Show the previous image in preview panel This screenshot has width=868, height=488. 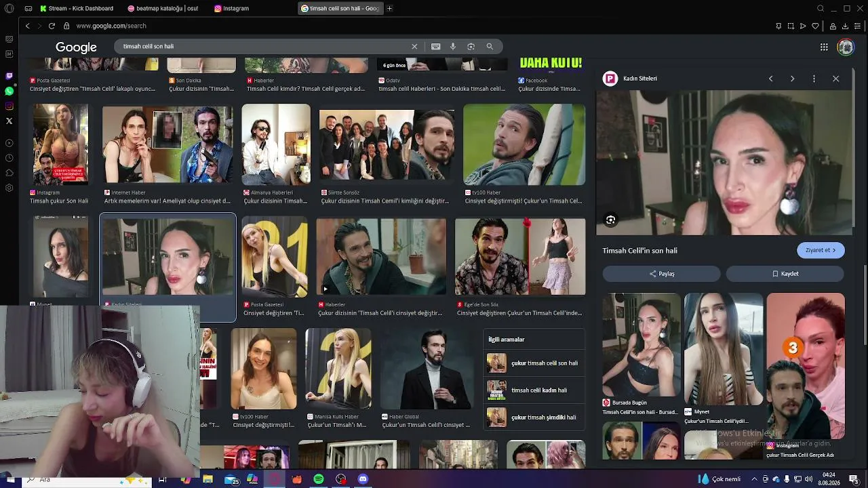click(770, 79)
